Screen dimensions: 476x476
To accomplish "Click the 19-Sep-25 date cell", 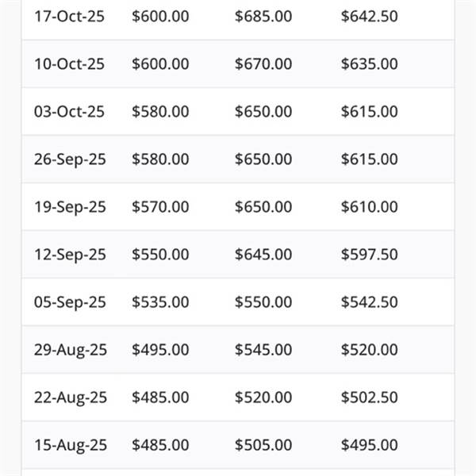I will pyautogui.click(x=69, y=206).
